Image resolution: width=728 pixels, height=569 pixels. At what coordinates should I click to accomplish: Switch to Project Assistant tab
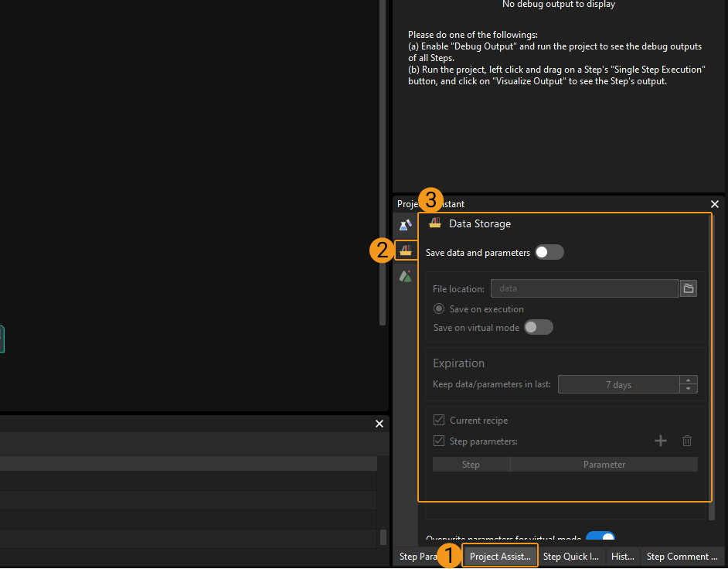point(500,557)
